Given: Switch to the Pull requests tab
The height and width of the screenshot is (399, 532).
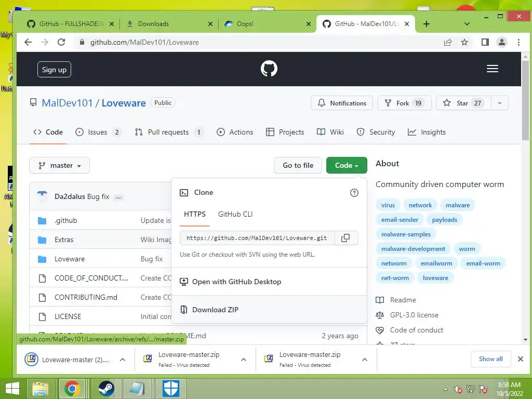Looking at the screenshot, I should (169, 132).
